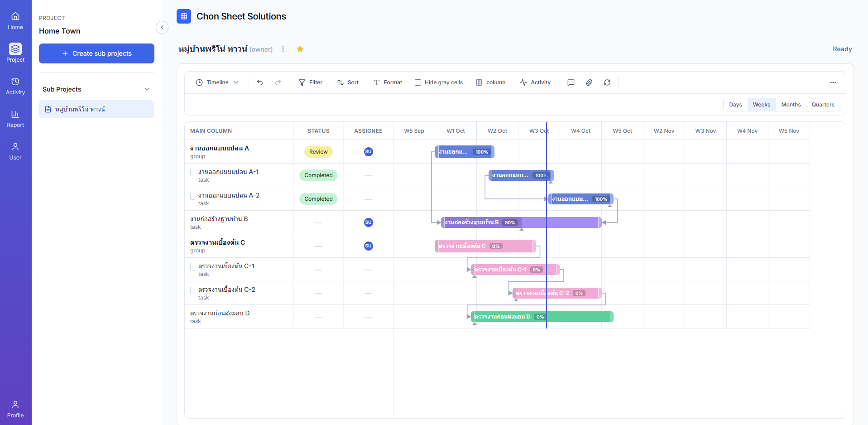Click the redo arrow

[x=278, y=82]
